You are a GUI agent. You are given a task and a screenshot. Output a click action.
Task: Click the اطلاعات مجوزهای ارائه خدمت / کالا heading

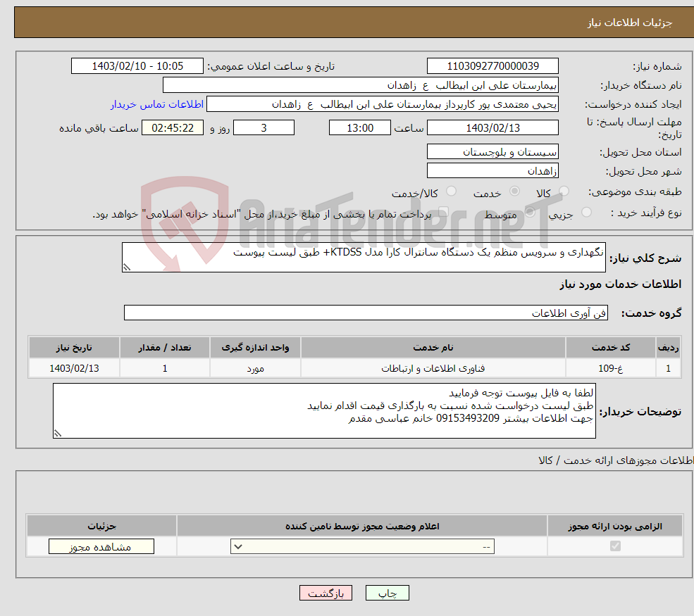coord(616,460)
